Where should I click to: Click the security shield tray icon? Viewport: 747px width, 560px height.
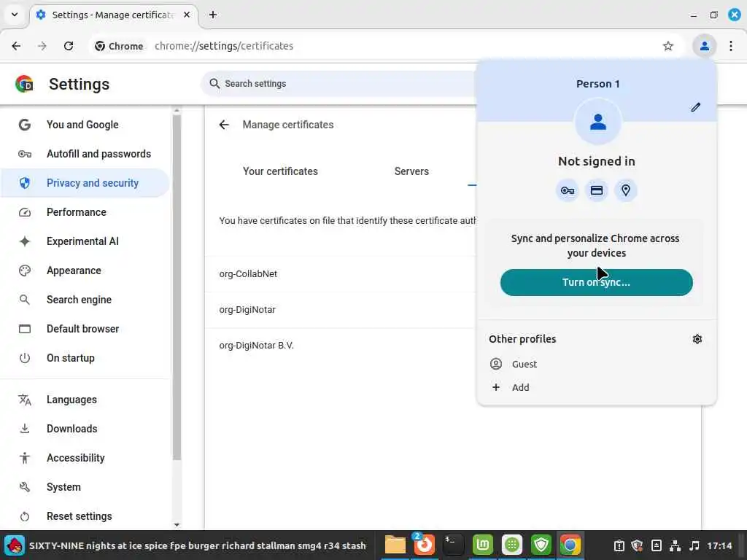[637, 545]
